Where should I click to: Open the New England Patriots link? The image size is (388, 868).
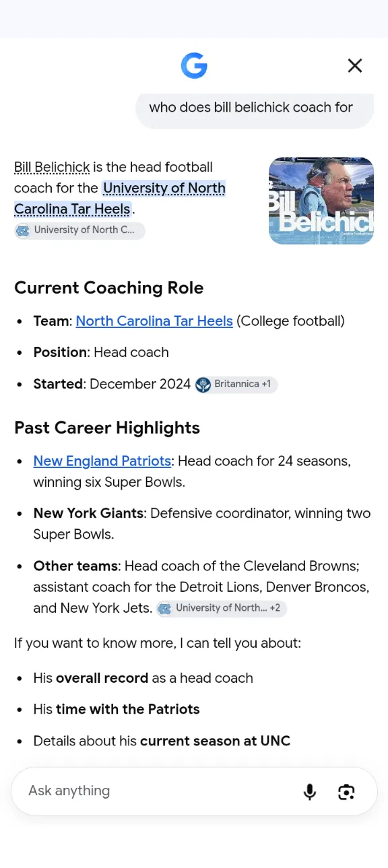102,461
